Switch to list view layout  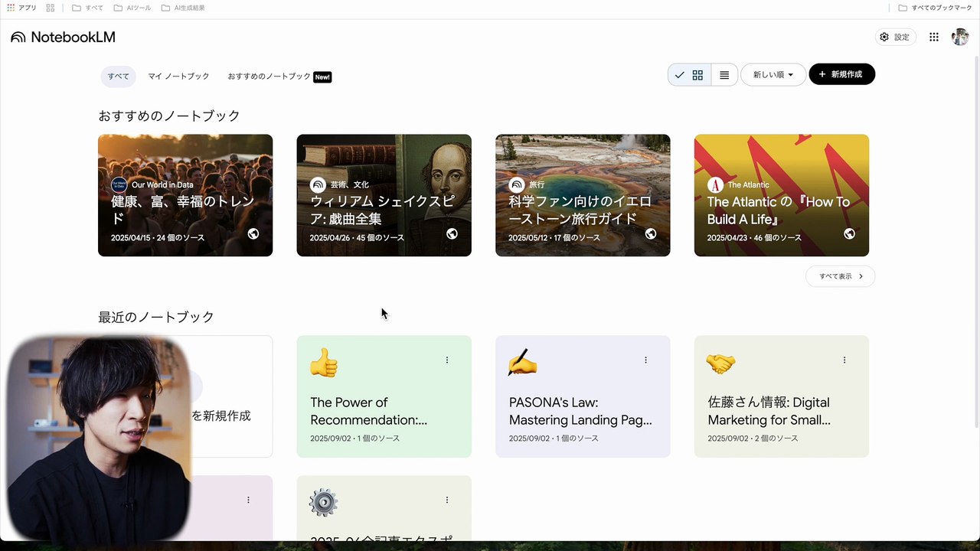(x=724, y=75)
